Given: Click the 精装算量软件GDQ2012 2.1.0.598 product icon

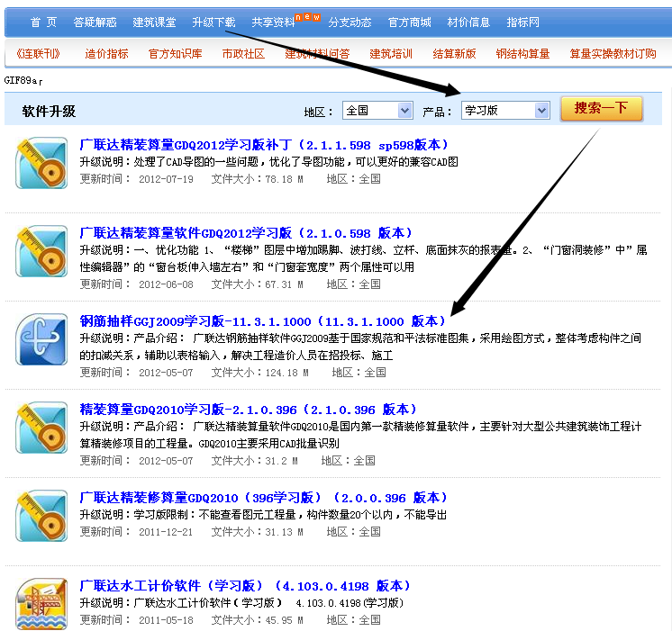Looking at the screenshot, I should point(41,251).
